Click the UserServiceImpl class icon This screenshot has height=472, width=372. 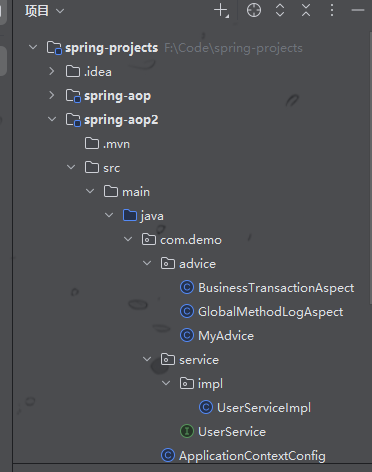coord(206,407)
